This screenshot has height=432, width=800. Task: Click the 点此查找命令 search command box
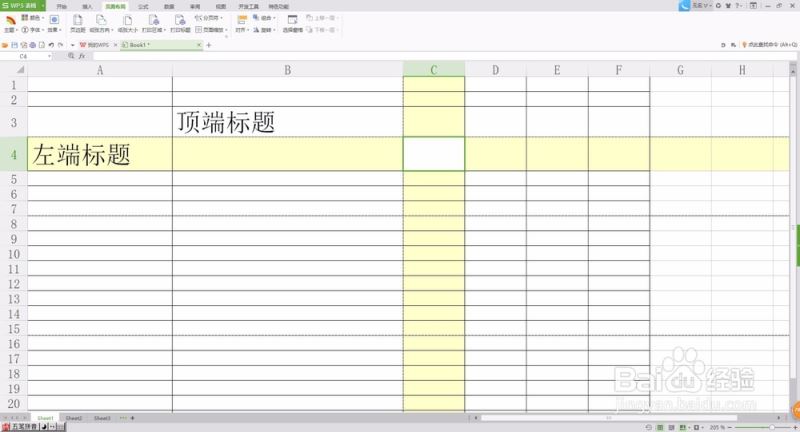pyautogui.click(x=769, y=45)
